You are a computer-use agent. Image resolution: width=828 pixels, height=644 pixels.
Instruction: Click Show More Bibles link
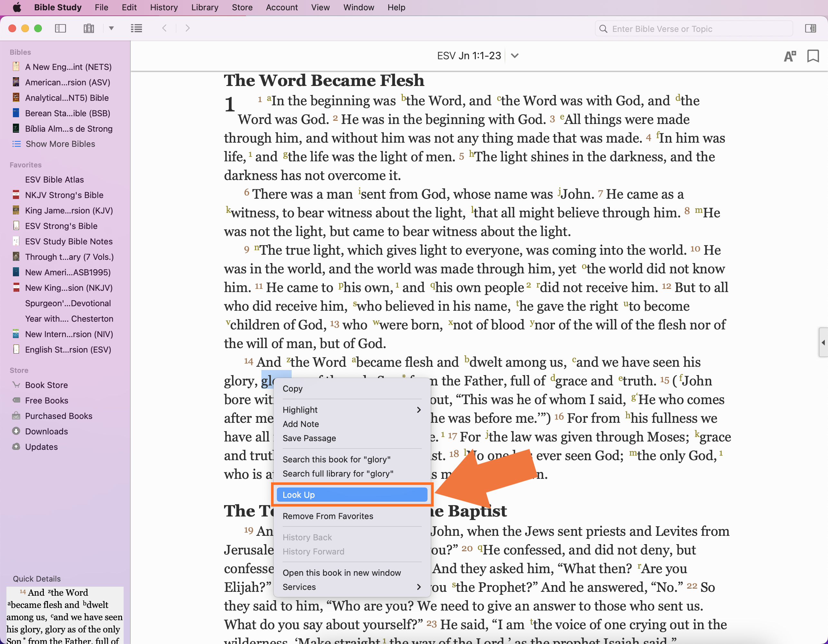point(60,144)
